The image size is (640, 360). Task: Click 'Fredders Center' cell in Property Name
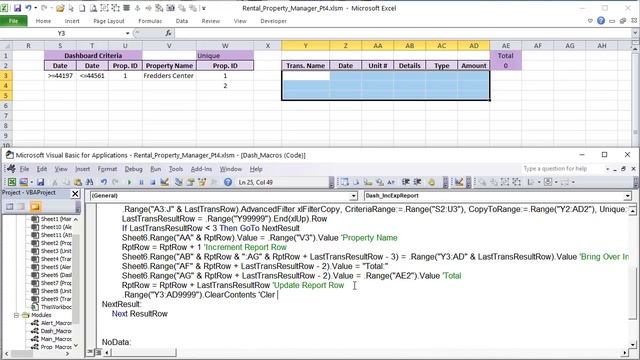click(x=169, y=76)
